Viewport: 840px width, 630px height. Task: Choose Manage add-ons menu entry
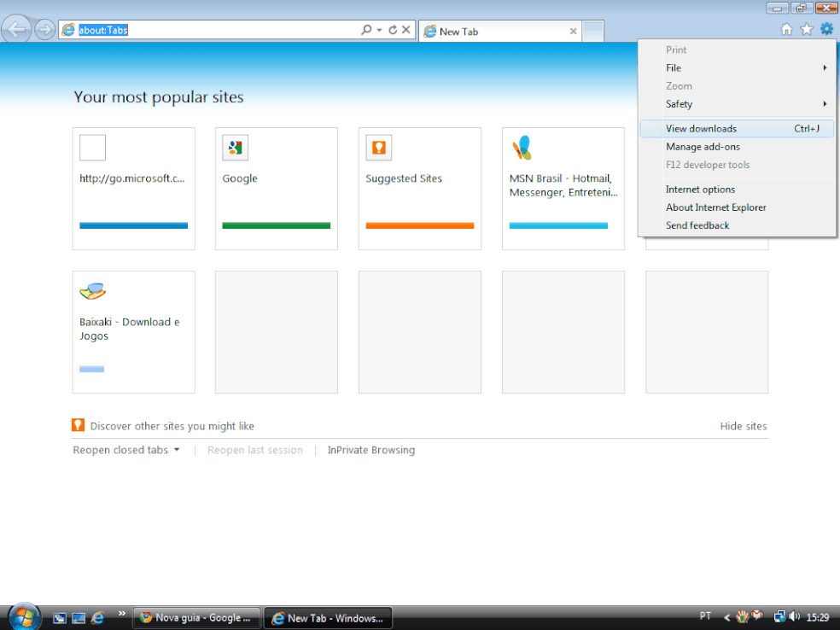pyautogui.click(x=738, y=147)
